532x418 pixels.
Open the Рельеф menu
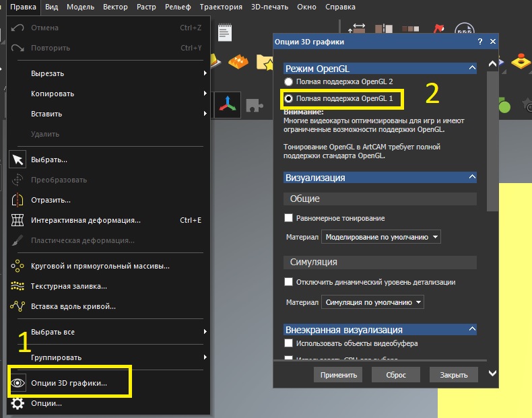[x=178, y=7]
